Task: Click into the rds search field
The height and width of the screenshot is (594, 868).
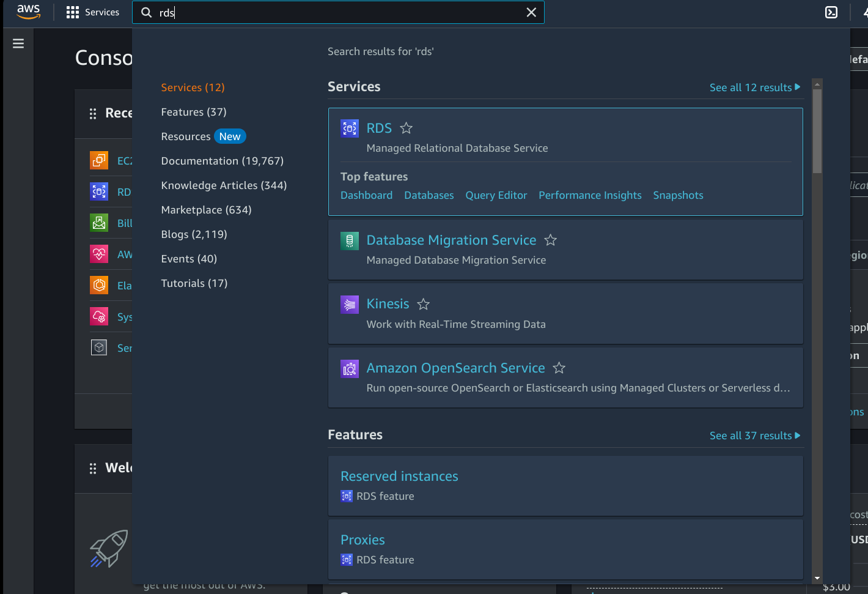Action: [x=339, y=12]
